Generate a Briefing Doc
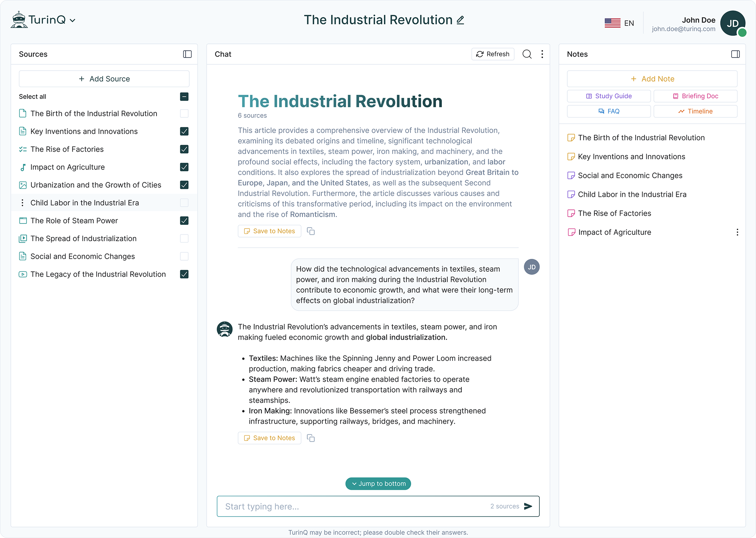This screenshot has width=756, height=538. point(695,96)
